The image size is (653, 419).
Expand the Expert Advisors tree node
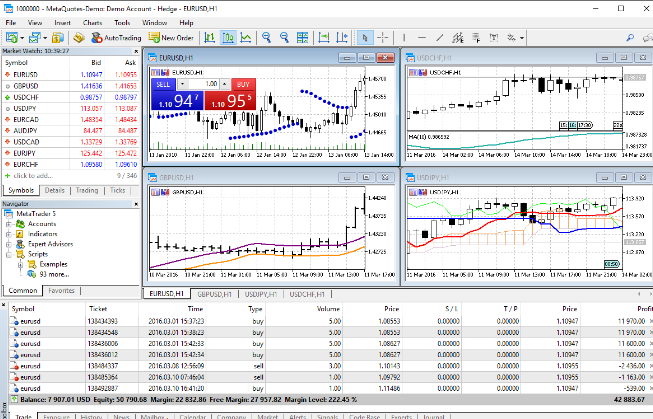8,243
